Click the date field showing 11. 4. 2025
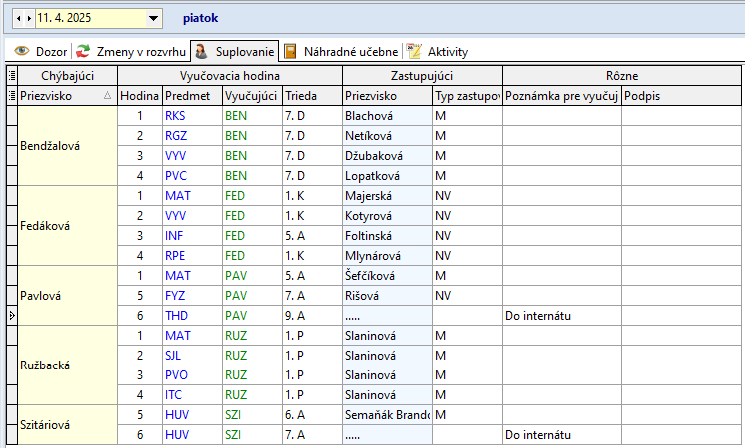 (x=90, y=18)
